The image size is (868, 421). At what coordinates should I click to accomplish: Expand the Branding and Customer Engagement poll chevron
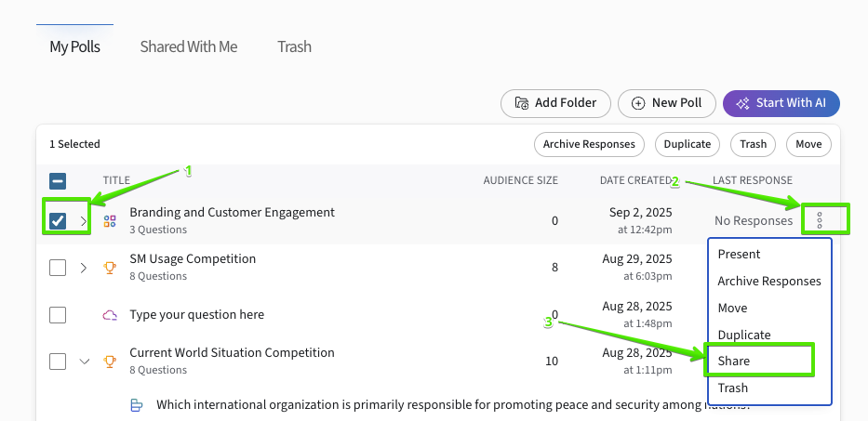[x=84, y=221]
